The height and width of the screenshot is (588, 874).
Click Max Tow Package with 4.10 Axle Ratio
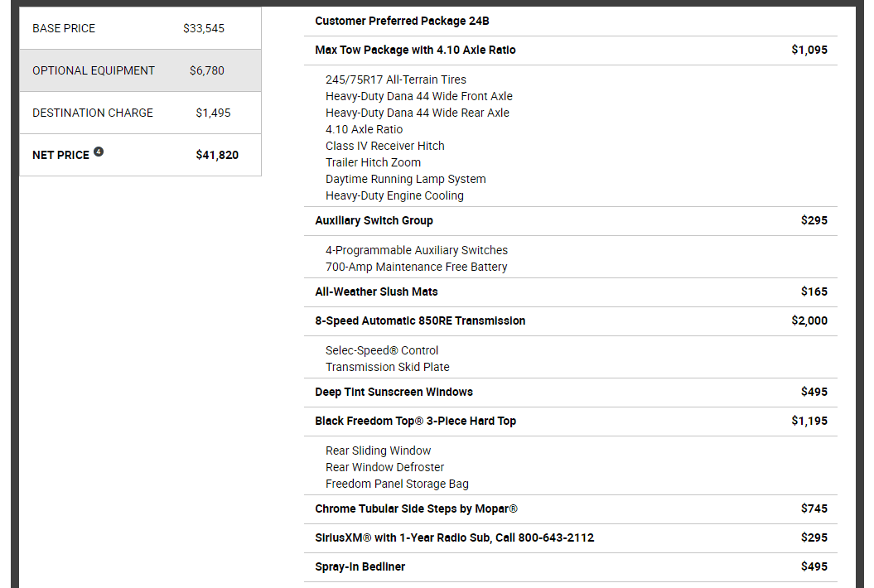pos(415,51)
